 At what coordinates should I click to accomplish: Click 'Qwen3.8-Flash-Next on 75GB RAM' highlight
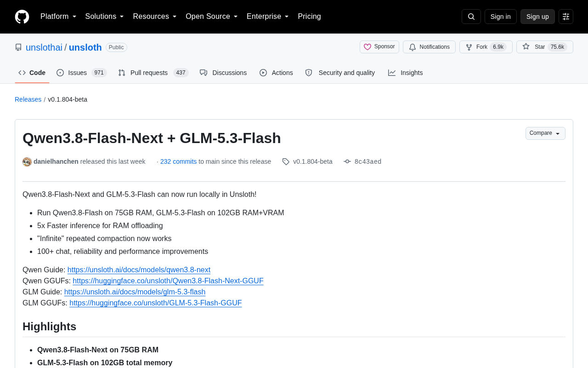click(x=98, y=350)
